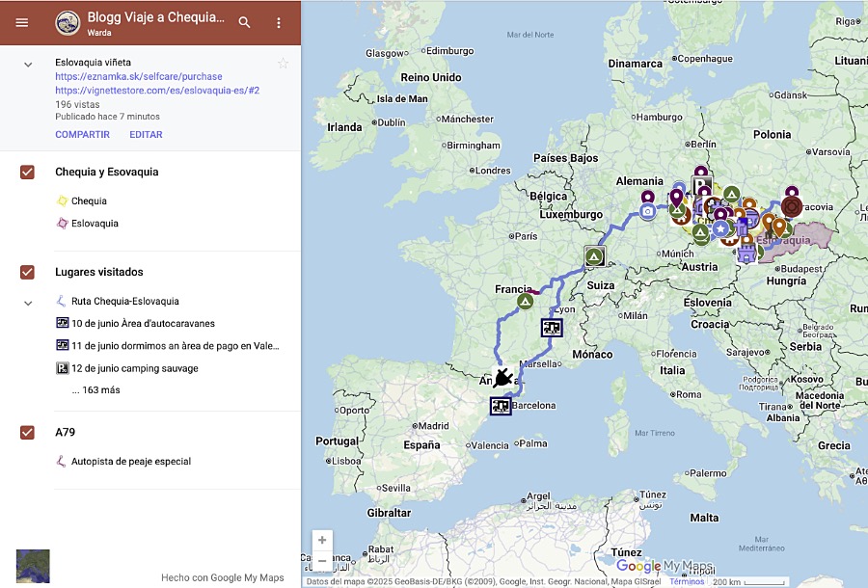This screenshot has width=868, height=588.
Task: Collapse the Lugares visitados list chevron
Action: (28, 303)
